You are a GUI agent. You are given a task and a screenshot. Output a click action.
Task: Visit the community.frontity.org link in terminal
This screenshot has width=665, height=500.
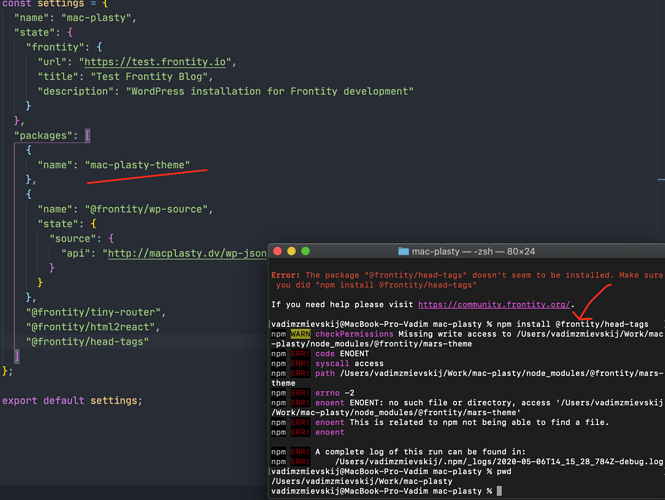coord(493,304)
